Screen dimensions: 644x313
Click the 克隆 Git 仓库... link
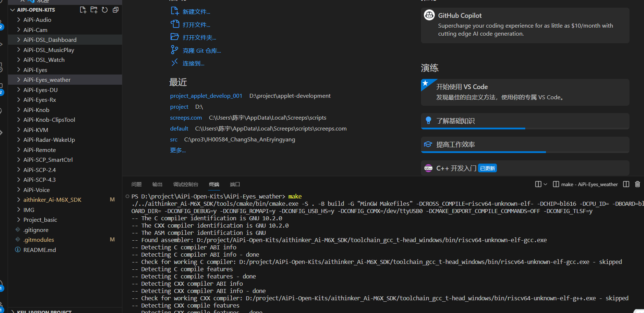(x=202, y=51)
